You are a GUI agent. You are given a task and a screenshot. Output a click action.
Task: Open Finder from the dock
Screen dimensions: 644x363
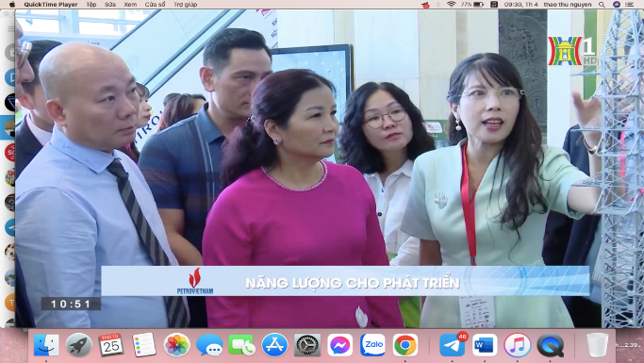click(46, 345)
